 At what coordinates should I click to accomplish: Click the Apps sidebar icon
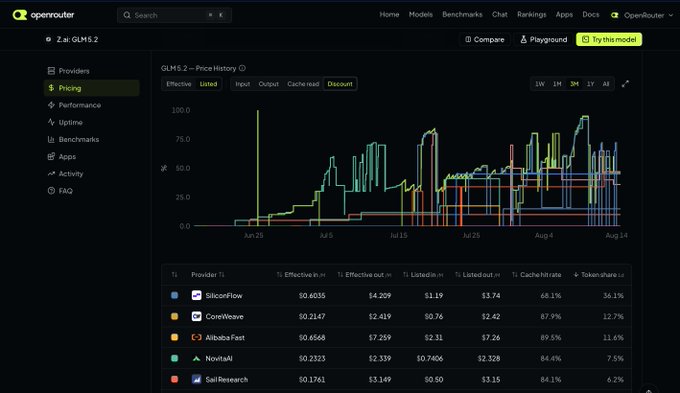(51, 157)
